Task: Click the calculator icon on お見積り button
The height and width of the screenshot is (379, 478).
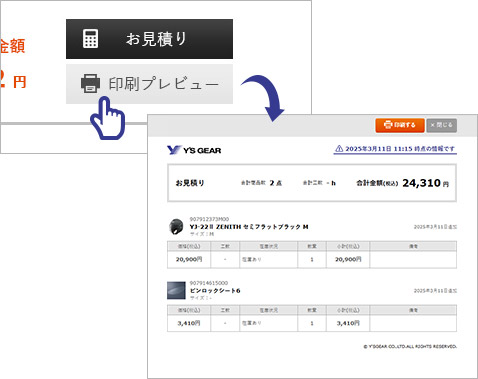Action: pos(90,39)
